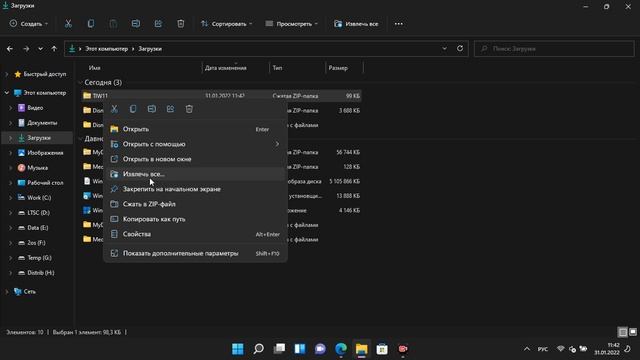
Task: Choose Показать дополнительные параметры
Action: 195,253
